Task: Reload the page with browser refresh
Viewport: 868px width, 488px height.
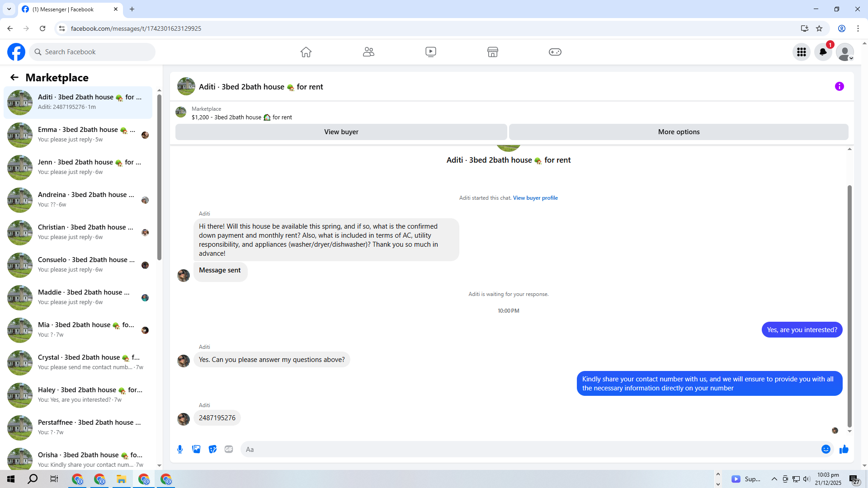Action: coord(42,28)
